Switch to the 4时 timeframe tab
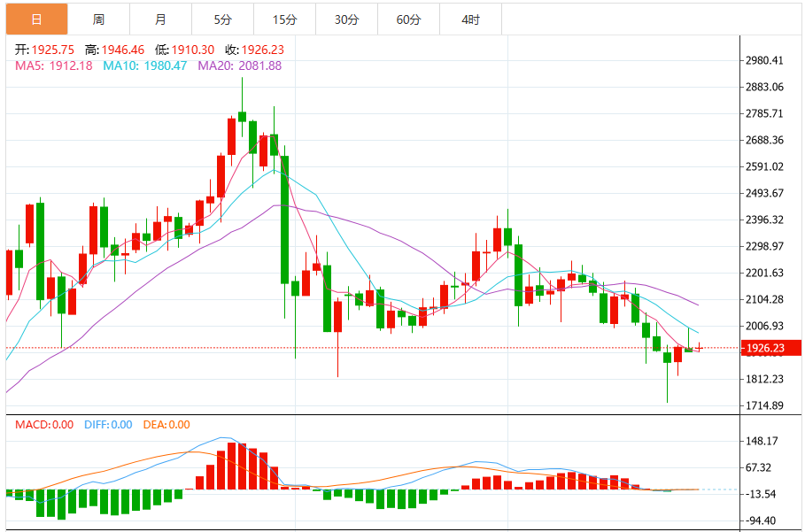The image size is (805, 532). (x=471, y=19)
